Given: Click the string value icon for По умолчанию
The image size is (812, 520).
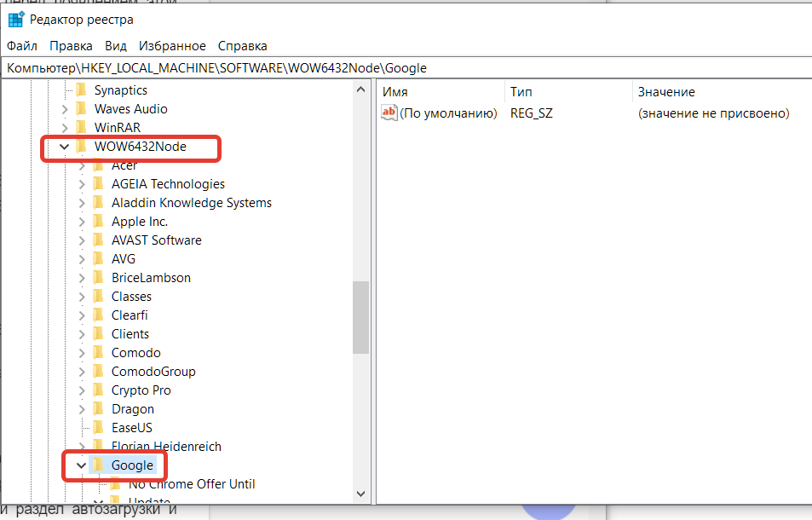Looking at the screenshot, I should pyautogui.click(x=389, y=113).
